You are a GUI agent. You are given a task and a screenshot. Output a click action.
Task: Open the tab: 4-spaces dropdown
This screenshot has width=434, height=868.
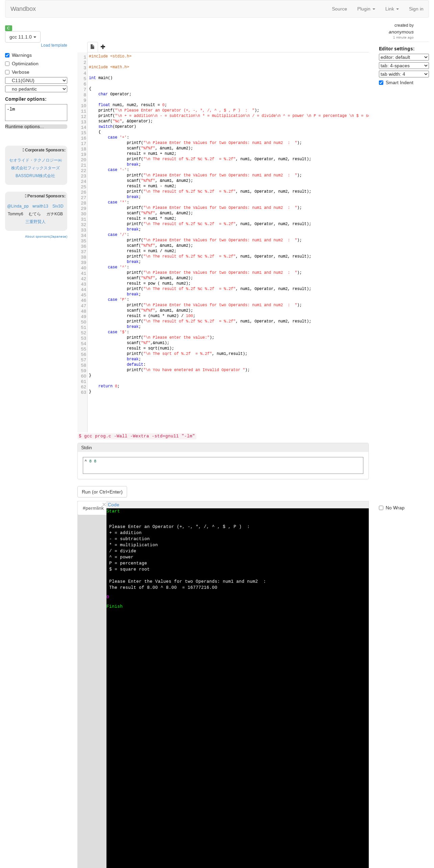point(404,66)
